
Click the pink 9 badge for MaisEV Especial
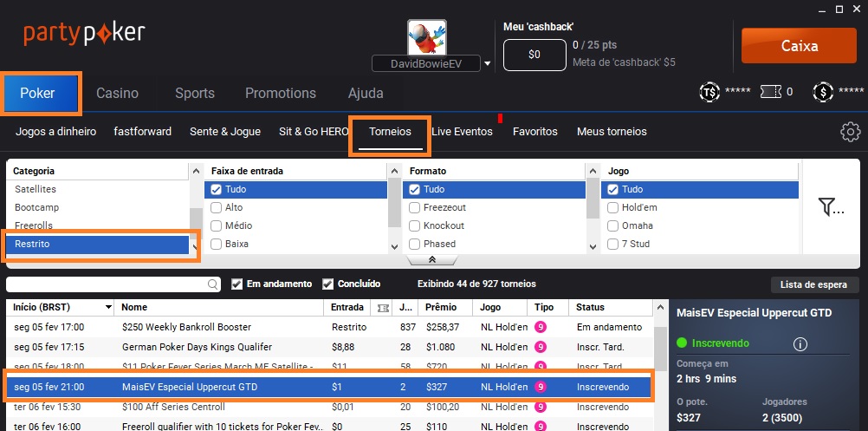click(x=541, y=387)
